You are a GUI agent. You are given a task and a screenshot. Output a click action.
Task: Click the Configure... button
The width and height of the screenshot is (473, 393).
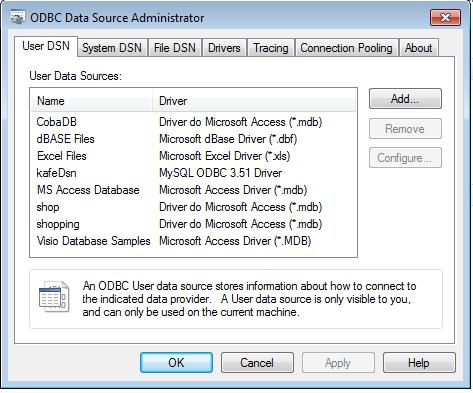click(405, 158)
